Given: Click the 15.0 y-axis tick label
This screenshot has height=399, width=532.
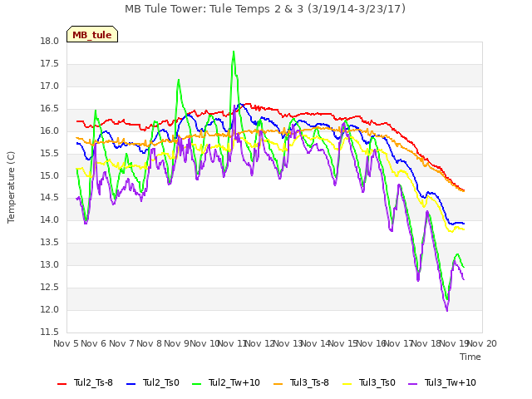Looking at the screenshot, I should [50, 175].
